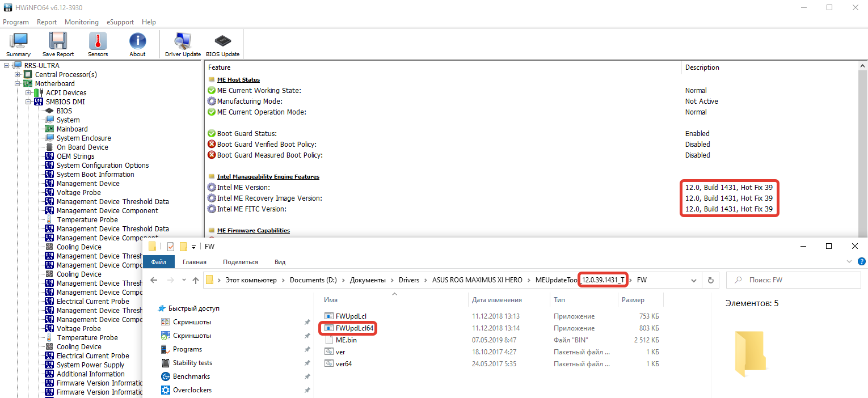Select System tree item
The height and width of the screenshot is (398, 868).
point(68,120)
